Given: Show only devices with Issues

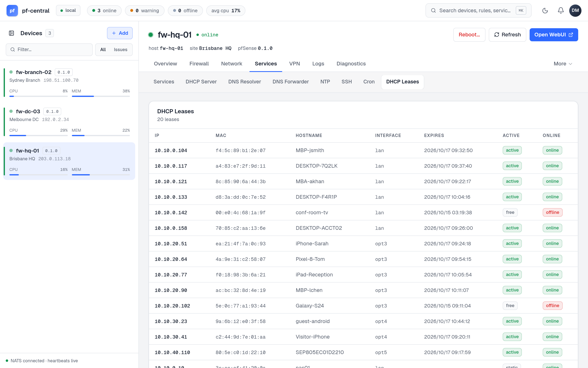Looking at the screenshot, I should (120, 49).
